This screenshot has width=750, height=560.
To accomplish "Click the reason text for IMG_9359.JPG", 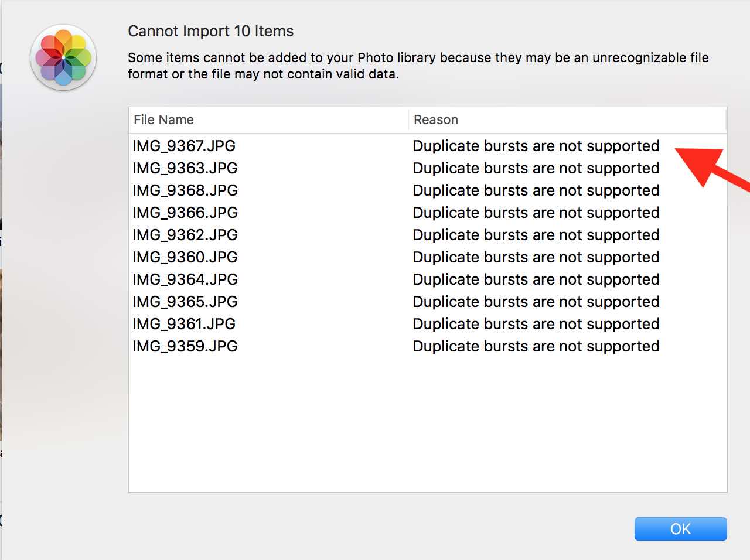I will pyautogui.click(x=536, y=346).
